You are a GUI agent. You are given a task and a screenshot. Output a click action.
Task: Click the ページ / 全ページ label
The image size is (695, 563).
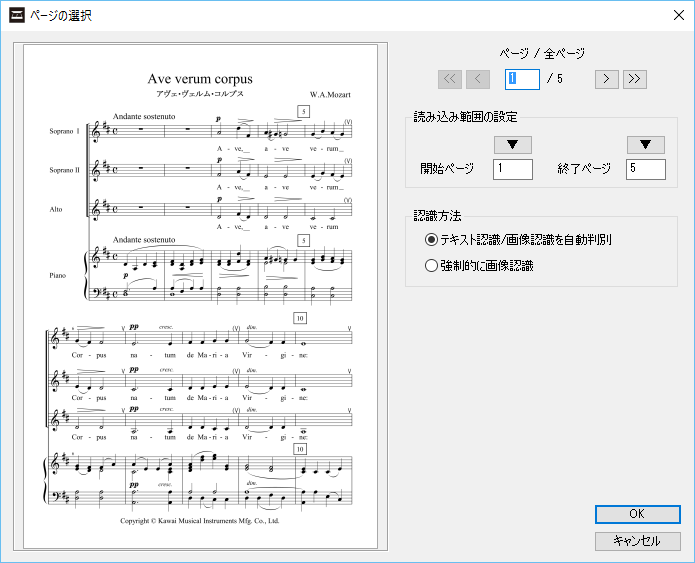coord(542,54)
